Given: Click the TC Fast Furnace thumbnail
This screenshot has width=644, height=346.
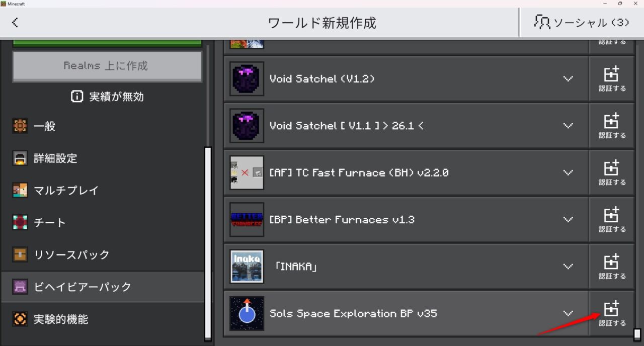Looking at the screenshot, I should [247, 172].
